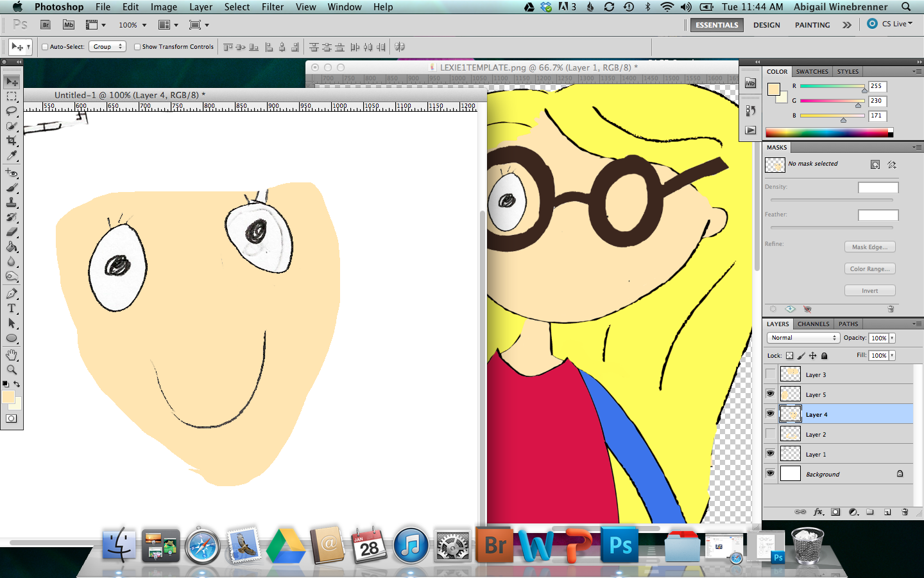This screenshot has height=578, width=924.
Task: Check Show Transform Controls
Action: click(x=137, y=47)
